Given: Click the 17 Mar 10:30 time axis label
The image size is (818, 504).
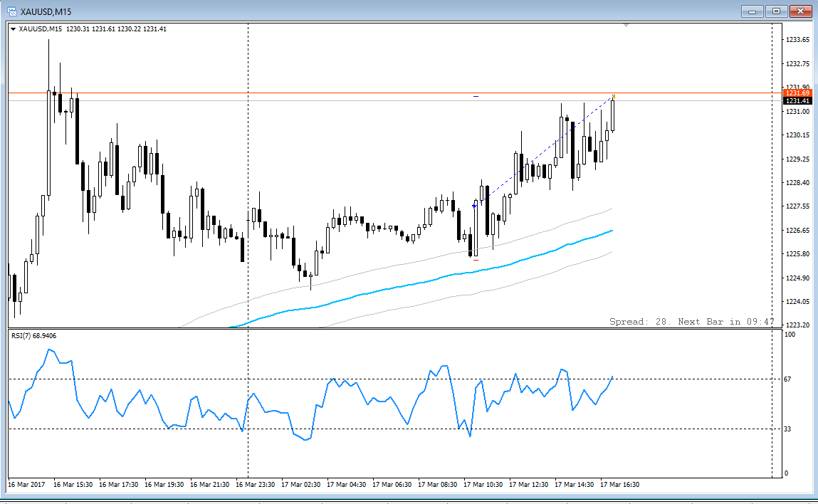Looking at the screenshot, I should (x=483, y=485).
